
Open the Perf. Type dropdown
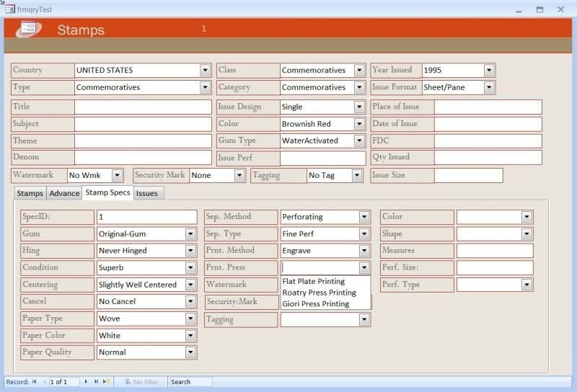(527, 284)
